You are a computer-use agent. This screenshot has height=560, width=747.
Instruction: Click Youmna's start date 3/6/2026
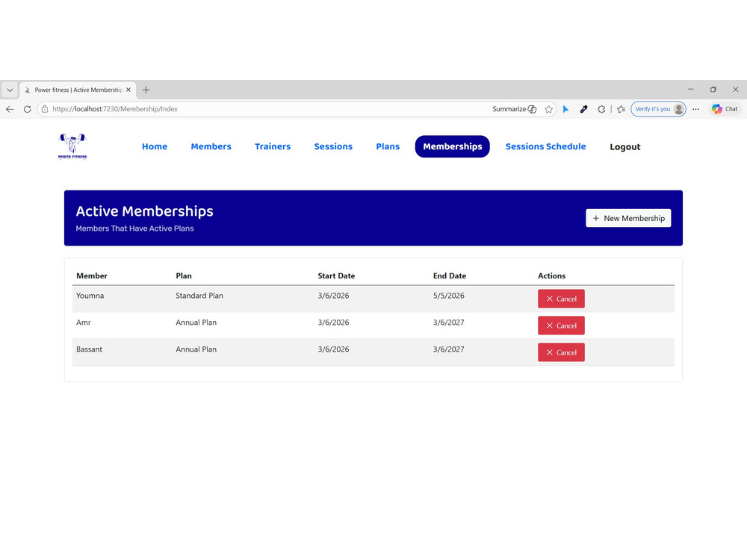tap(333, 296)
